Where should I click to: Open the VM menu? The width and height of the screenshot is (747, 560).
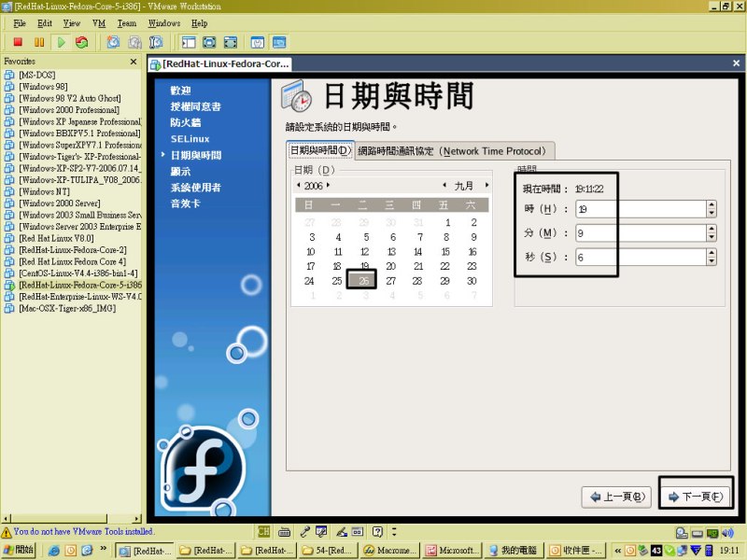[x=99, y=23]
